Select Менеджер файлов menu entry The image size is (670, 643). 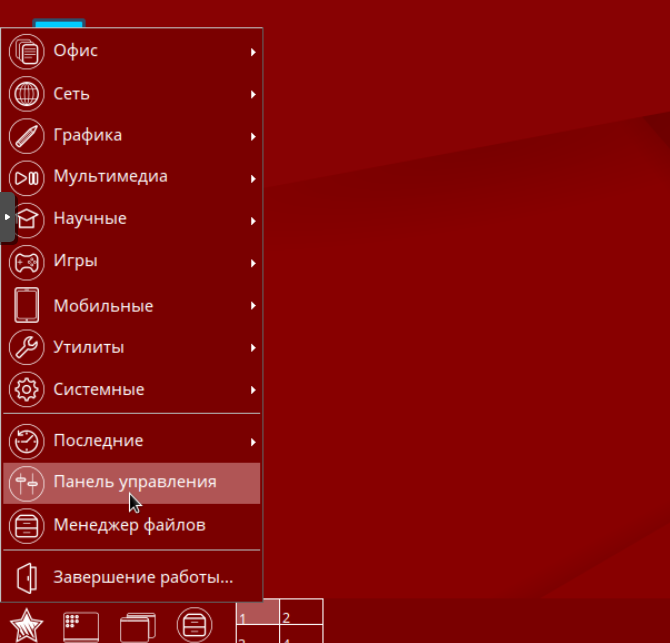pos(129,524)
